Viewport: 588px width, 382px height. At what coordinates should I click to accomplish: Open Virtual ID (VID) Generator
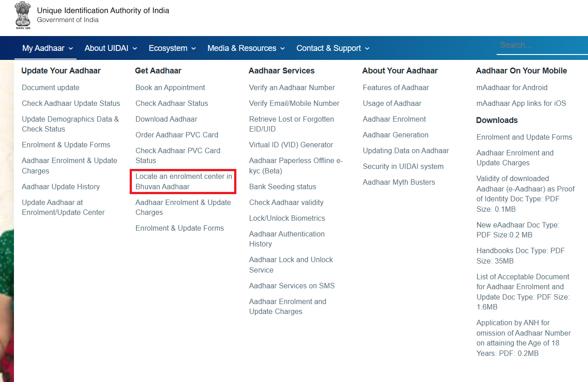coord(291,145)
